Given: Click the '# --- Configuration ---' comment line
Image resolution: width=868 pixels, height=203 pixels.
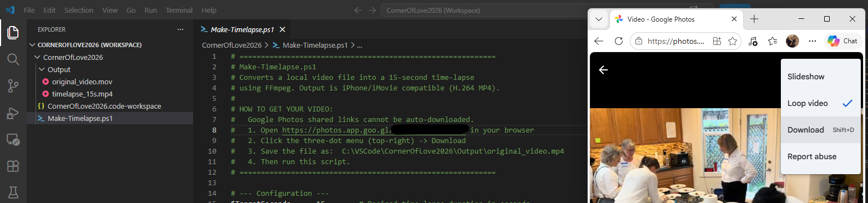Looking at the screenshot, I should [x=279, y=194].
